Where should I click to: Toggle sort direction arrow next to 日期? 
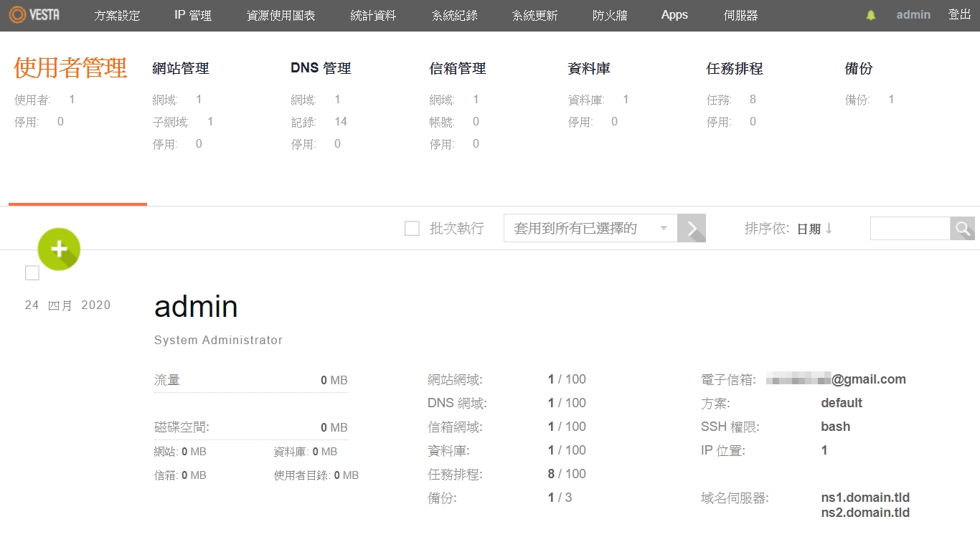829,229
